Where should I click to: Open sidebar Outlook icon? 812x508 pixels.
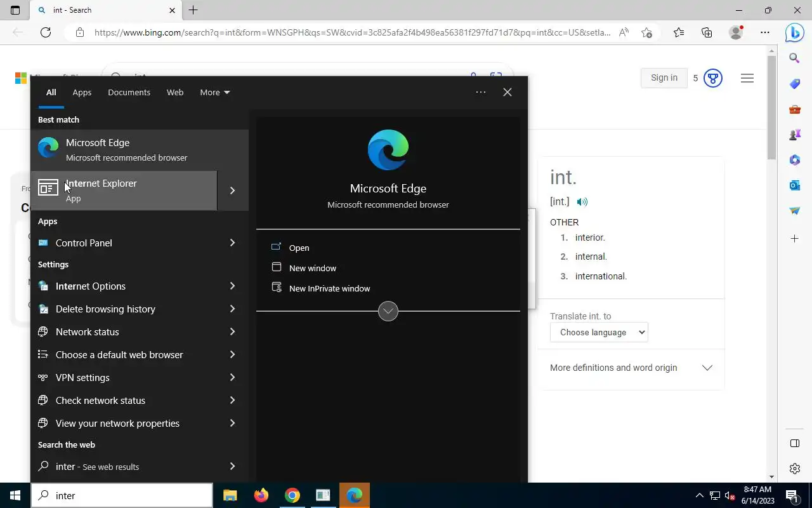(x=794, y=185)
